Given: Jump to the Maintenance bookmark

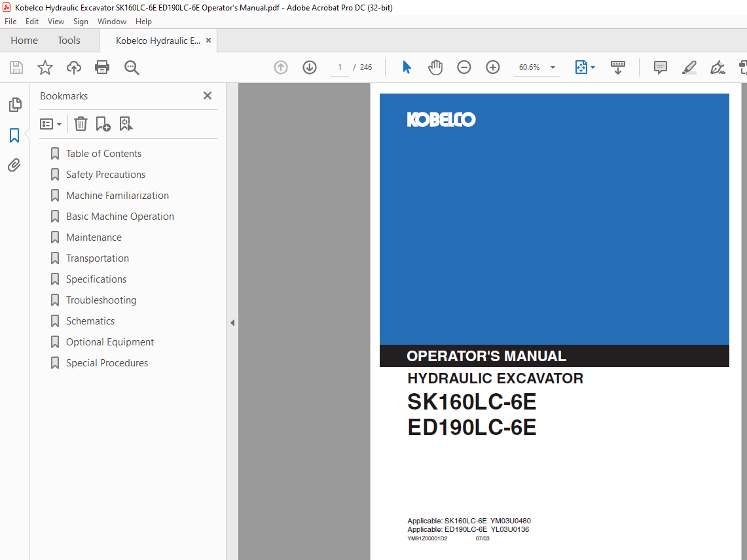Looking at the screenshot, I should (x=94, y=237).
